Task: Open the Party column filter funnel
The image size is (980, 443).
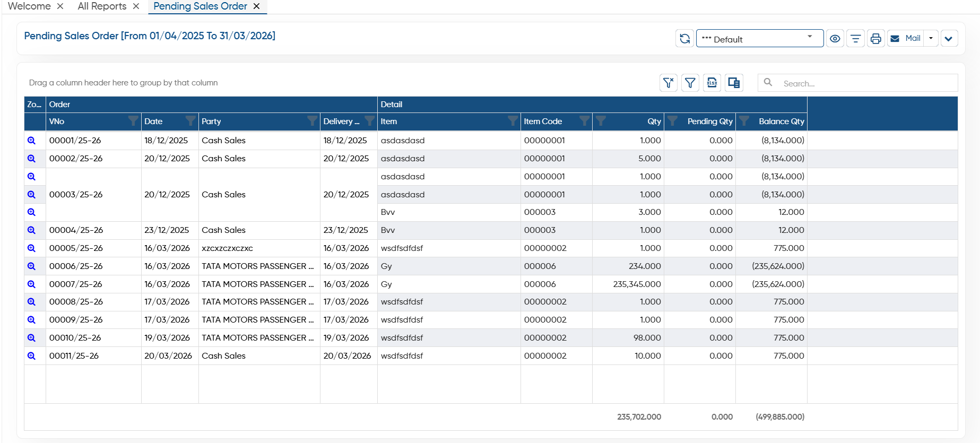Action: [312, 121]
